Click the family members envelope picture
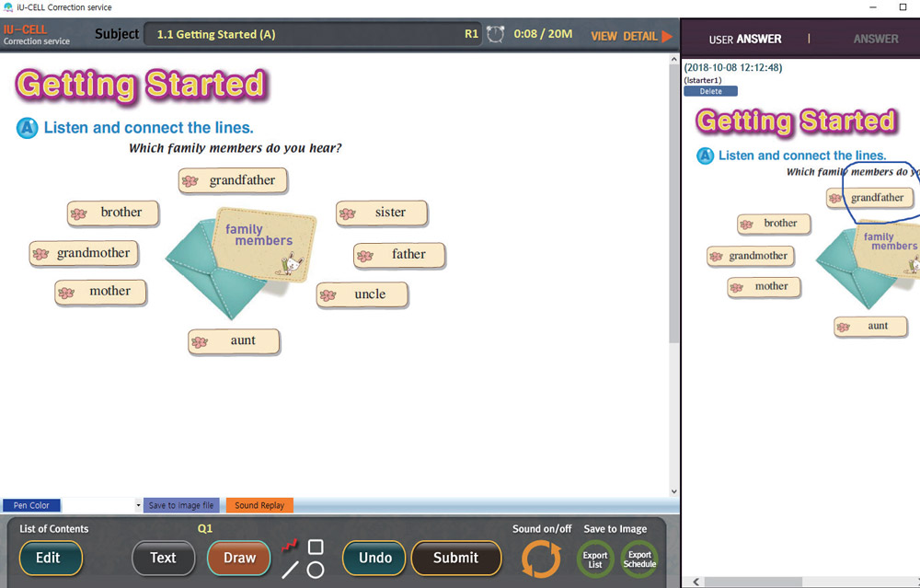Image resolution: width=920 pixels, height=588 pixels. point(241,261)
